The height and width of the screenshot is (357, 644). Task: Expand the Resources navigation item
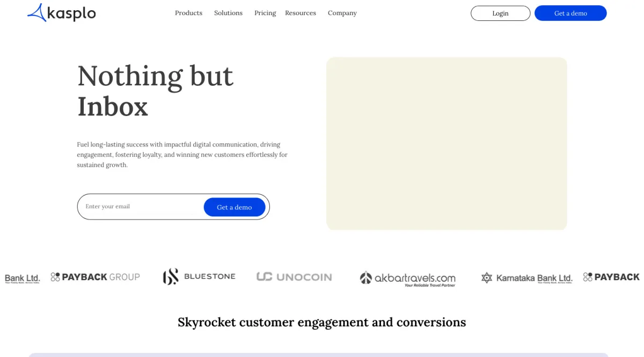point(301,13)
